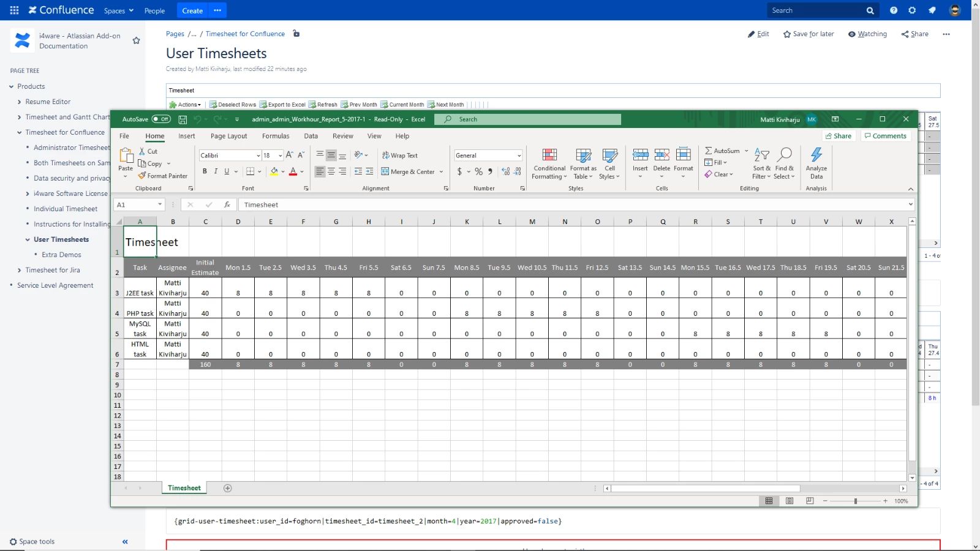The height and width of the screenshot is (551, 980).
Task: Open Conditional Formatting menu
Action: 549,163
